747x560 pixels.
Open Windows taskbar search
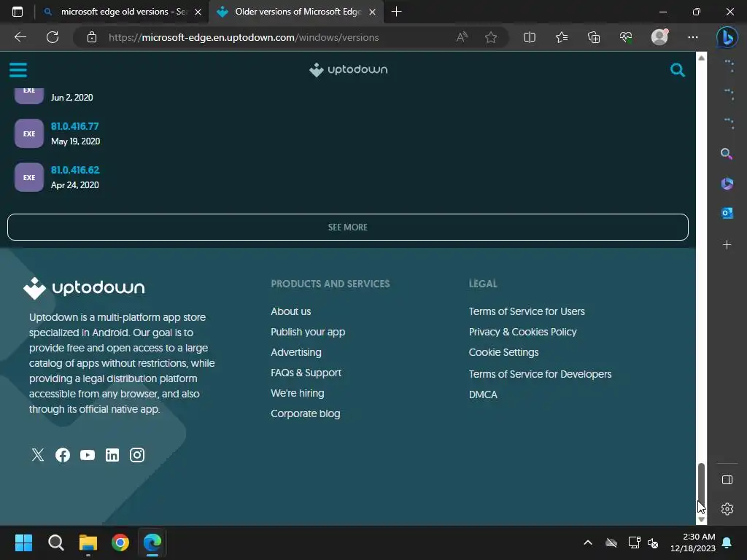point(55,542)
